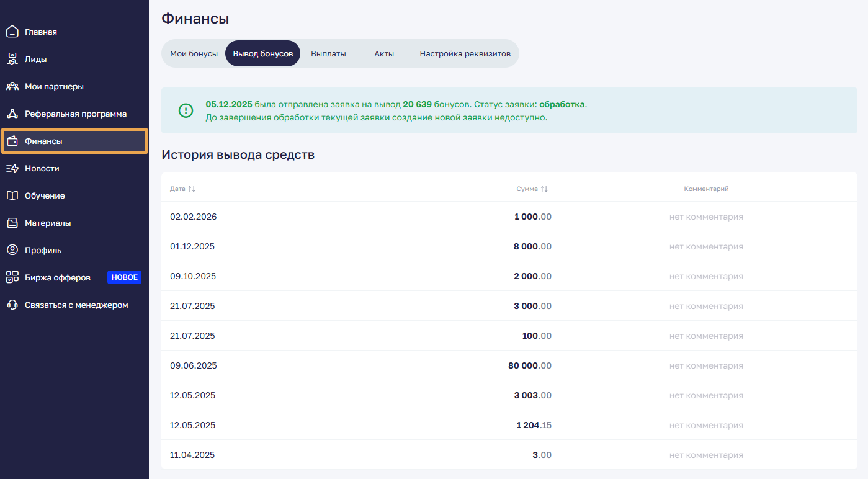Open the Выплаты tab
Viewport: 868px width, 479px height.
pyautogui.click(x=328, y=54)
